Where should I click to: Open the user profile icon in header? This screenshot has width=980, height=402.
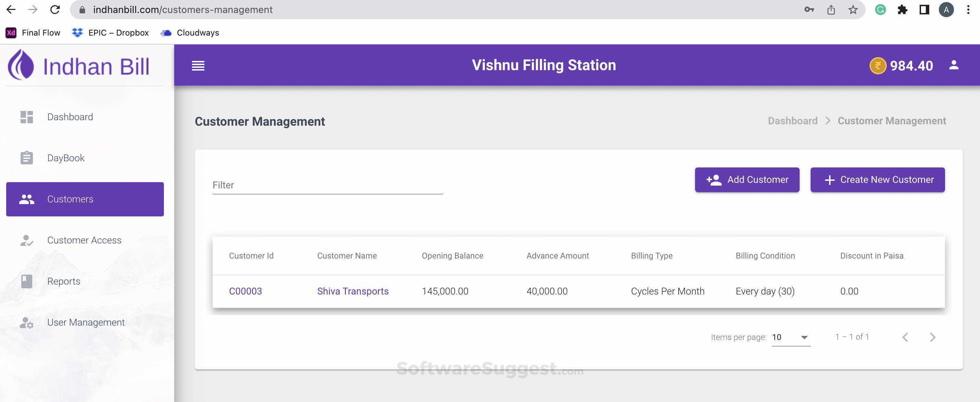pyautogui.click(x=953, y=65)
